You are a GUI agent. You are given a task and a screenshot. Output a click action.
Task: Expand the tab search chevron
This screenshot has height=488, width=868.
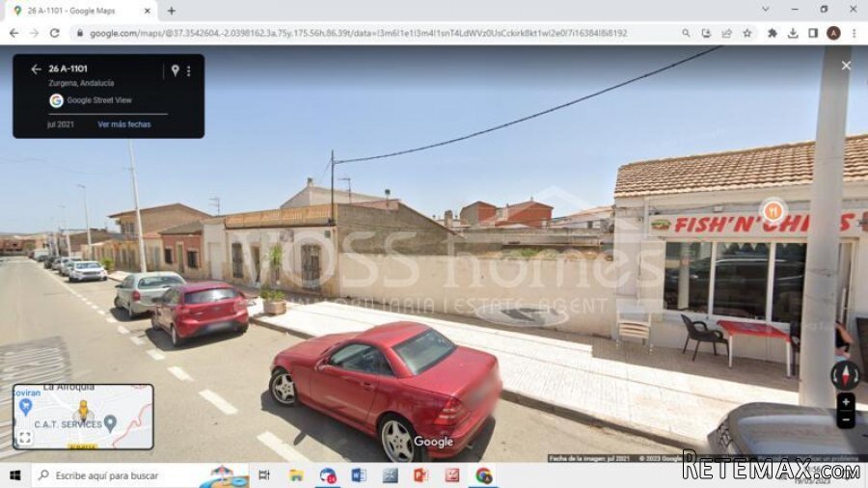[x=766, y=10]
